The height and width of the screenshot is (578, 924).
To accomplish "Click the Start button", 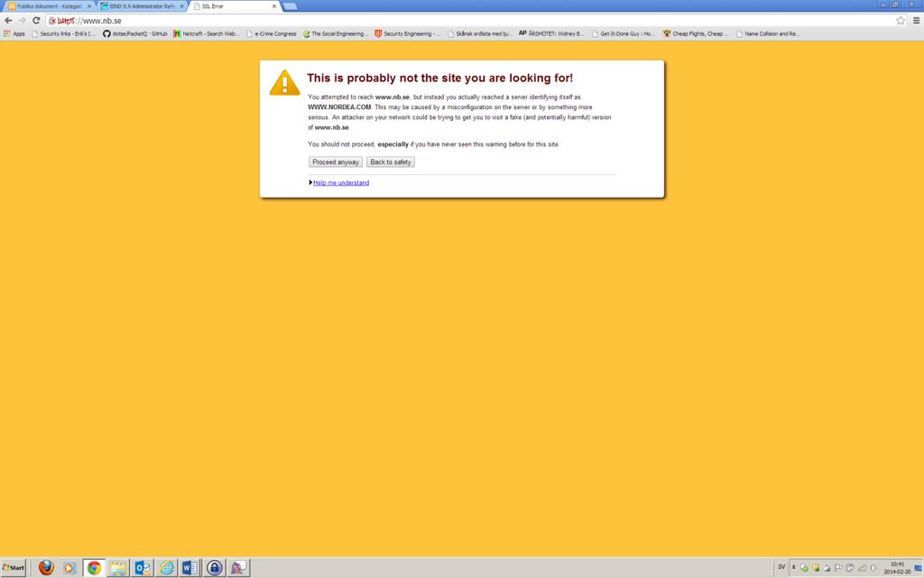I will tap(14, 568).
